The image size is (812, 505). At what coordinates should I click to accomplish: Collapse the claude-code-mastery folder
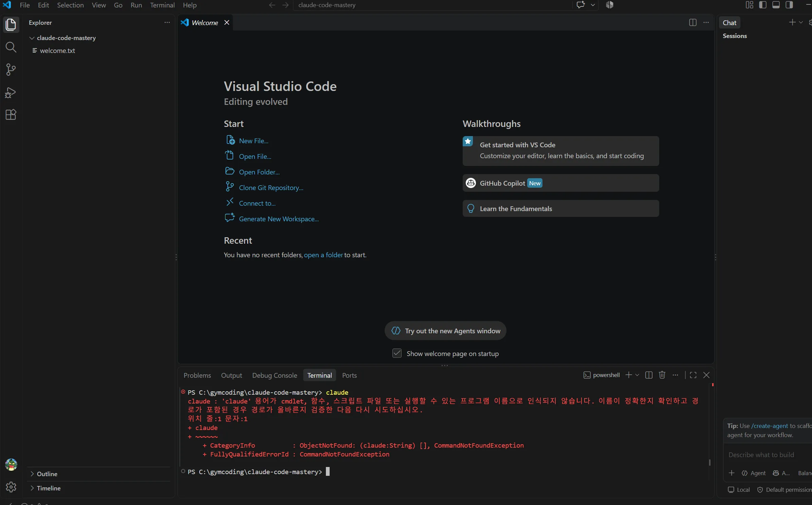click(x=32, y=38)
